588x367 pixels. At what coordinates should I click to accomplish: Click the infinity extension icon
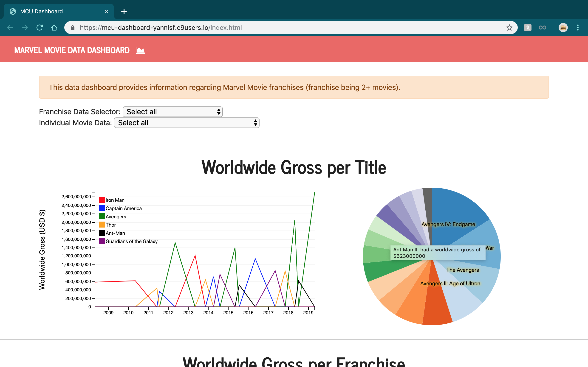(542, 28)
